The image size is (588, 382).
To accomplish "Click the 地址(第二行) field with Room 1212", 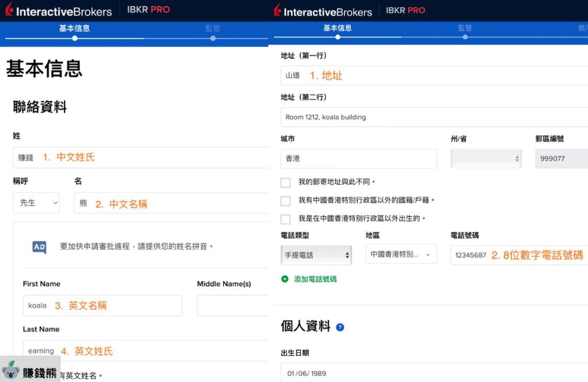I will 434,117.
